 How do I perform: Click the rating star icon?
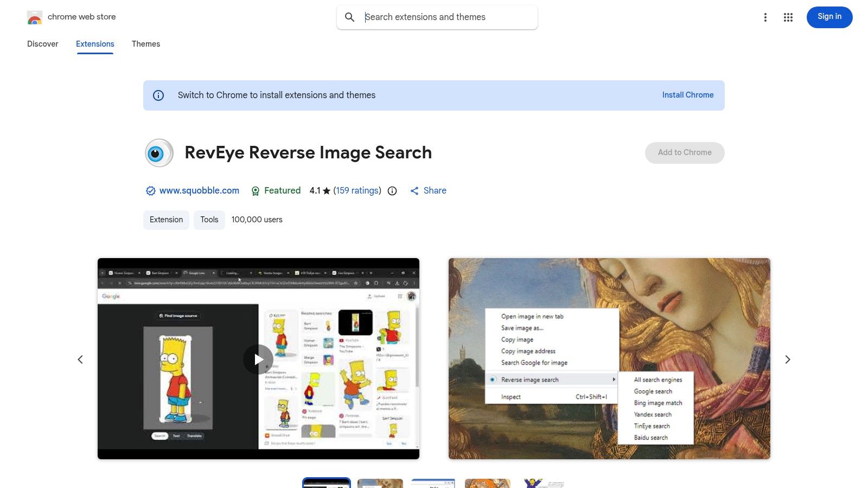click(327, 191)
